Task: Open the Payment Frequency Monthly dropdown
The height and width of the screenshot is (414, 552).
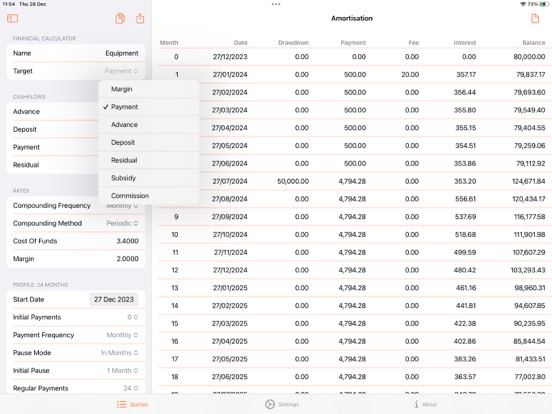Action: 122,335
